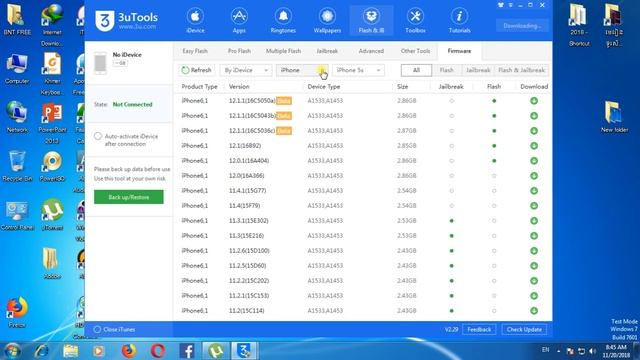Sort by the Version column header
The image size is (640, 360).
point(239,87)
